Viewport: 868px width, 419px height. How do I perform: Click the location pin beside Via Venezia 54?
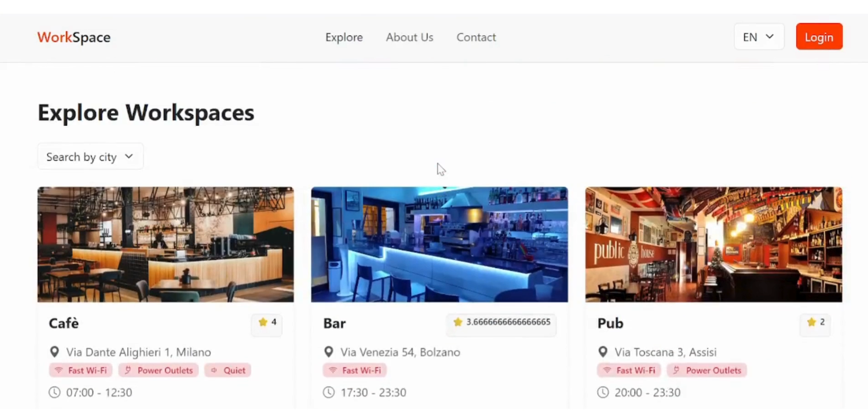click(x=328, y=352)
